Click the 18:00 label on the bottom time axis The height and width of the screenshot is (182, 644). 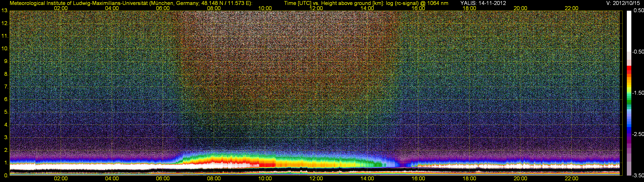tap(469, 179)
